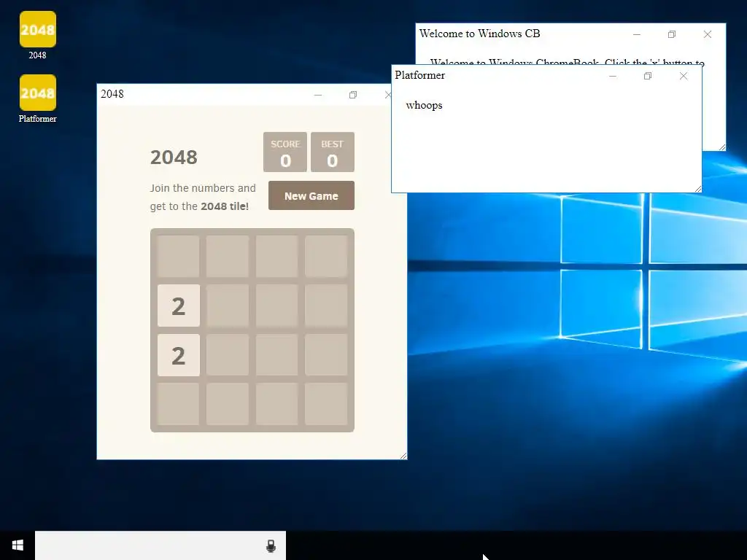Maximize the 2048 window
This screenshot has height=560, width=747.
pyautogui.click(x=353, y=95)
